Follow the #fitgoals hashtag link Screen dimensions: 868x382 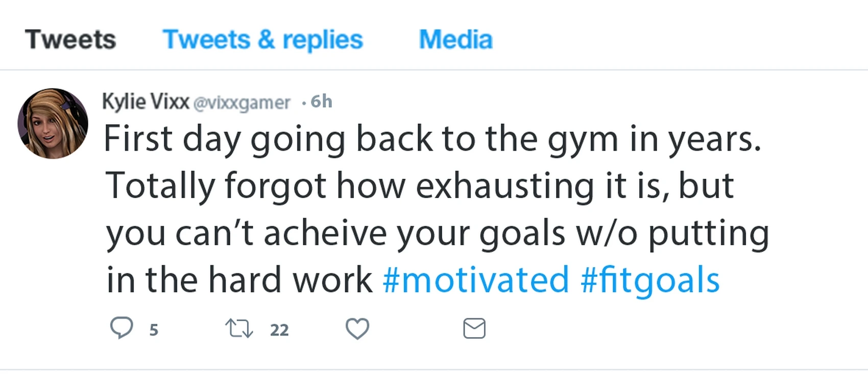coord(650,280)
